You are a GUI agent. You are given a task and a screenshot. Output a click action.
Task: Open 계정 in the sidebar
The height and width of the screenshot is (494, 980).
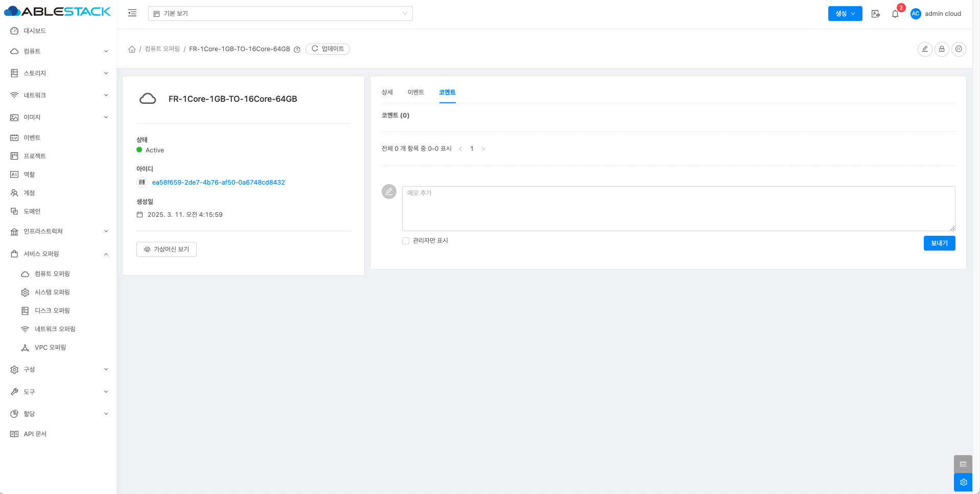click(58, 193)
